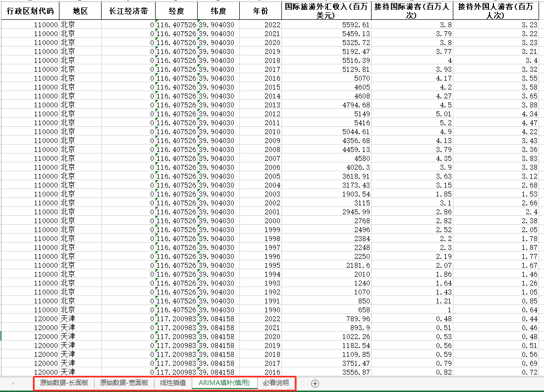This screenshot has width=544, height=392.
Task: Click the 年份 column header cell
Action: (x=261, y=11)
